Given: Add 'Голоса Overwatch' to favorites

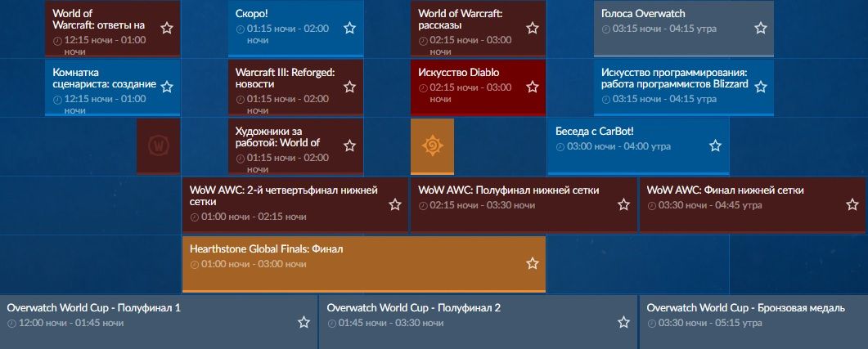Looking at the screenshot, I should tap(761, 29).
